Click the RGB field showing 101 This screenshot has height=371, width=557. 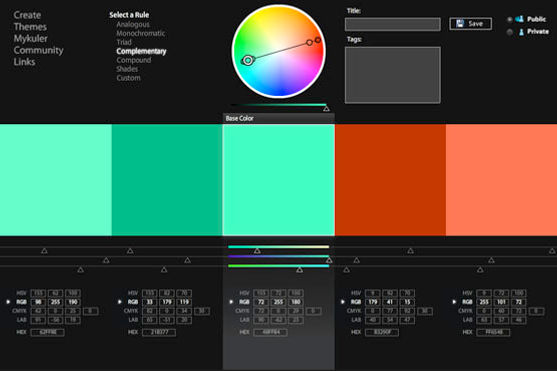tap(502, 302)
